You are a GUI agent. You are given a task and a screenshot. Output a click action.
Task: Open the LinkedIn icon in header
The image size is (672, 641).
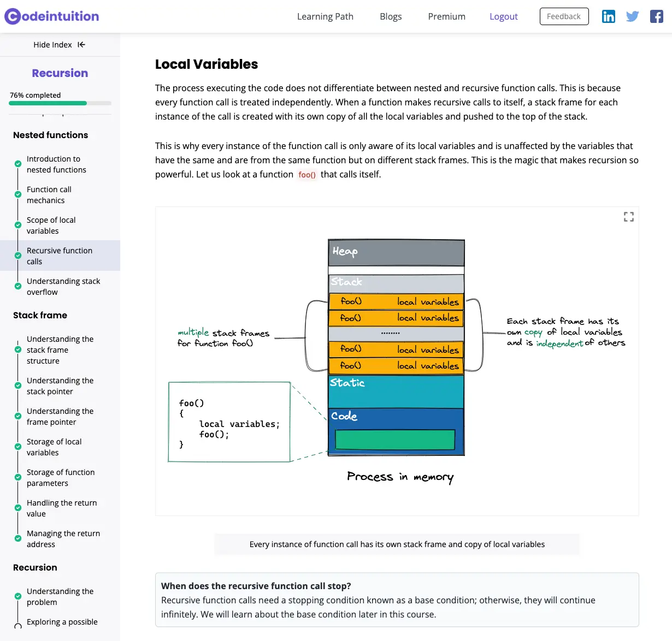[x=608, y=16]
